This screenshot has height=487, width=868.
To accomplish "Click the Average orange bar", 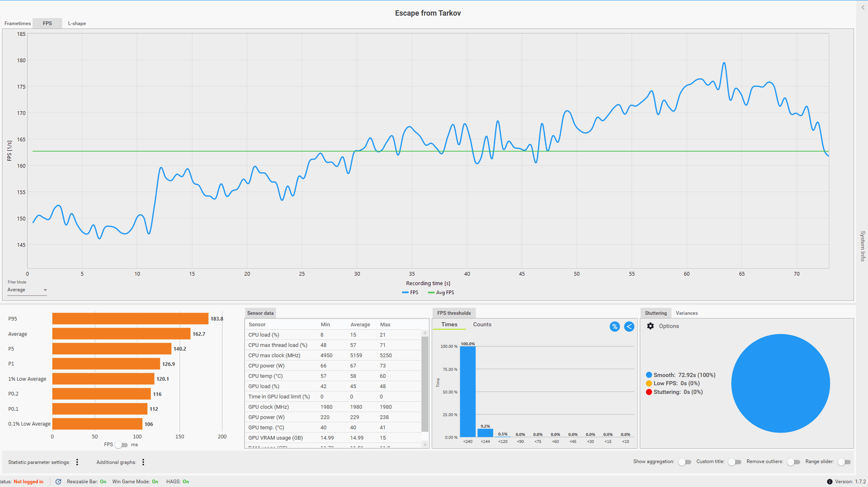I will click(121, 334).
